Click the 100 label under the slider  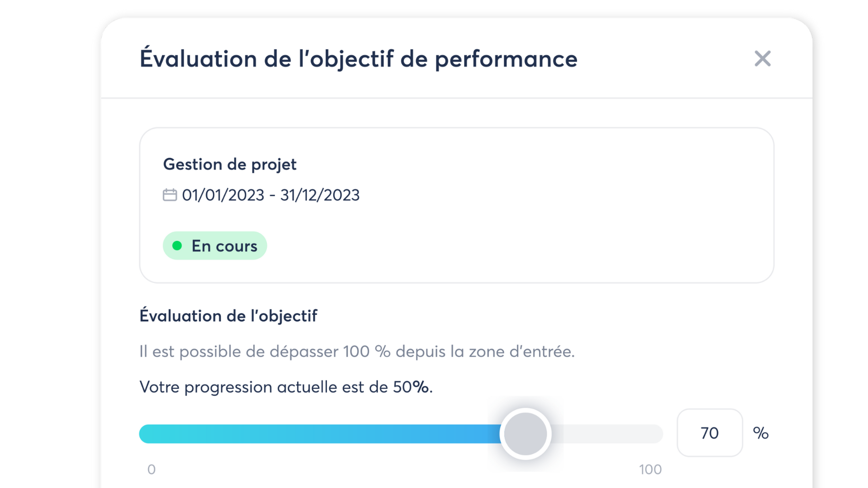[650, 469]
